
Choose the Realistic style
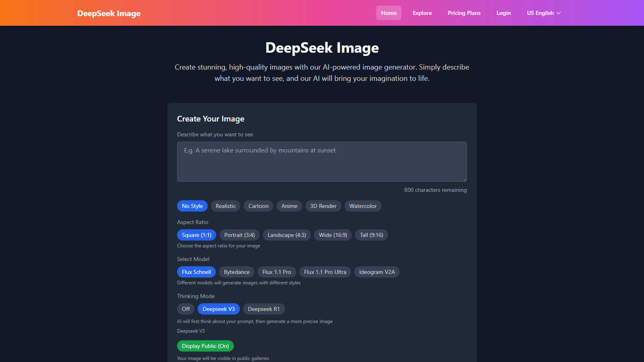click(x=226, y=206)
